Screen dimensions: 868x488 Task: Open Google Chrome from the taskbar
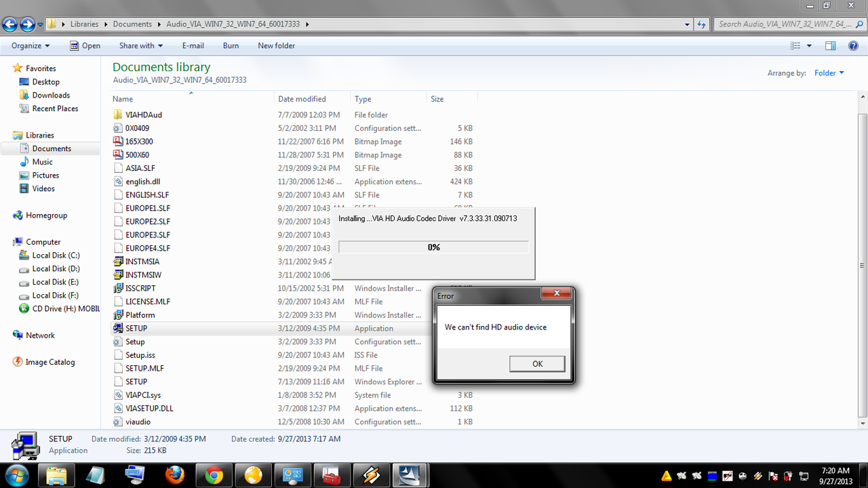pos(214,475)
